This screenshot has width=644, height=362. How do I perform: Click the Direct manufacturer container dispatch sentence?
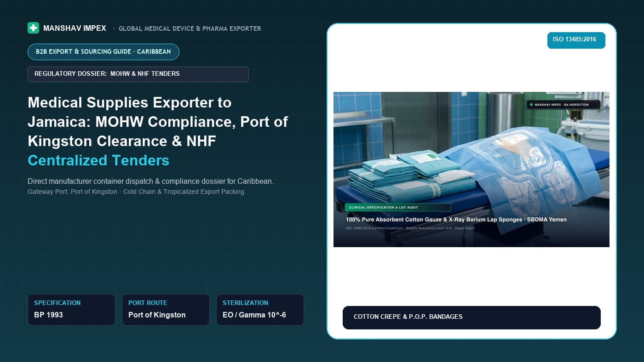[150, 181]
